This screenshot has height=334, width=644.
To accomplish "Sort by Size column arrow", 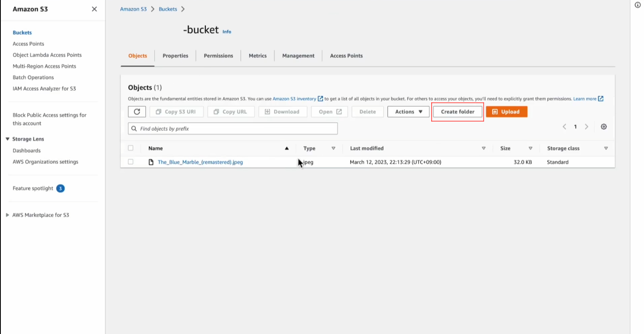I will 531,148.
